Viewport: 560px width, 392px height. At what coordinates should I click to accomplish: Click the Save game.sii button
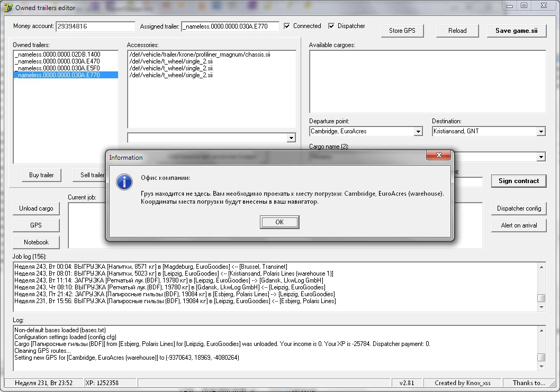click(517, 31)
